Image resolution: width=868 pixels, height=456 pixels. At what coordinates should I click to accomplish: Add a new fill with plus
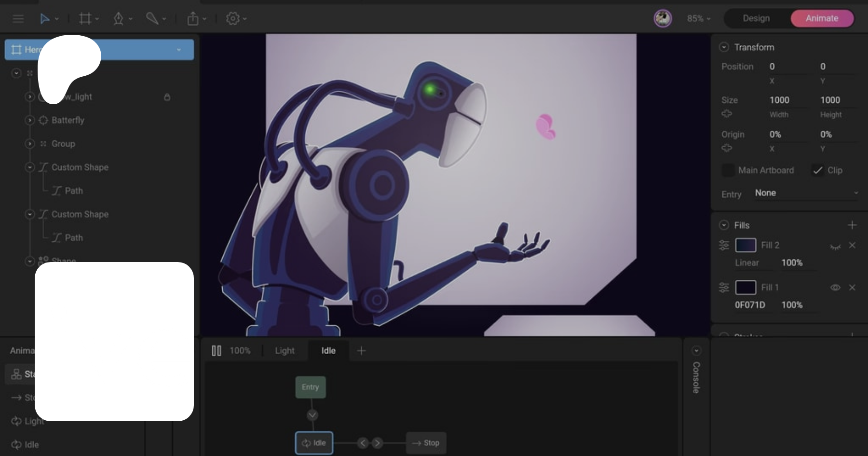point(852,225)
